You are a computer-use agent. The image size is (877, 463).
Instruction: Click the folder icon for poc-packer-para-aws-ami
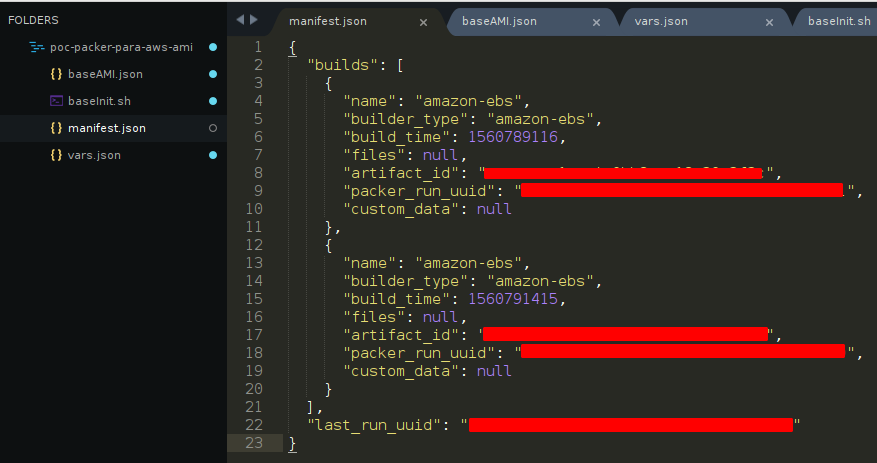[38, 47]
